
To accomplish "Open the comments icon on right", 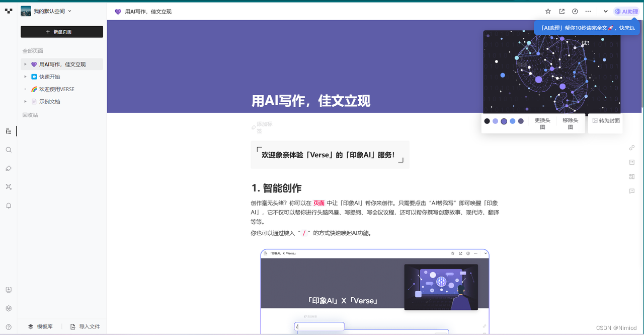I will pos(632,191).
